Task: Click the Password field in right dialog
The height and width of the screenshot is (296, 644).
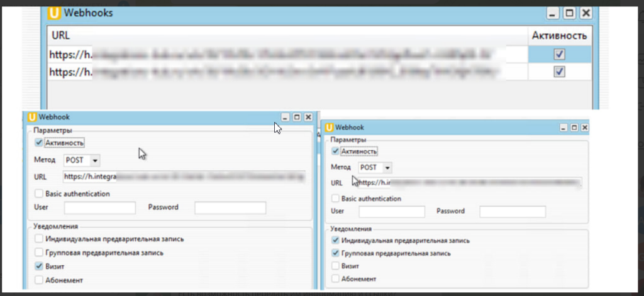Action: pyautogui.click(x=513, y=212)
